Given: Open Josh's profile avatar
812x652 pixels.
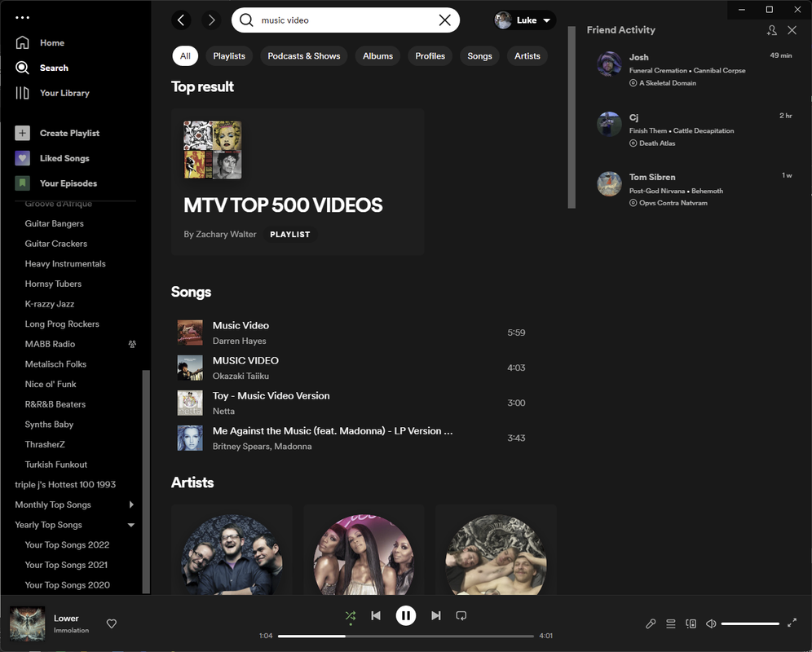Looking at the screenshot, I should click(609, 64).
